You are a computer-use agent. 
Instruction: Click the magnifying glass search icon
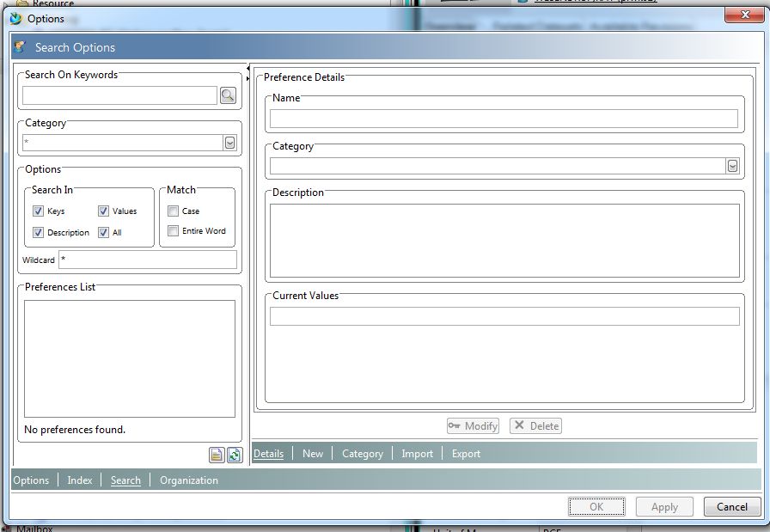[228, 95]
